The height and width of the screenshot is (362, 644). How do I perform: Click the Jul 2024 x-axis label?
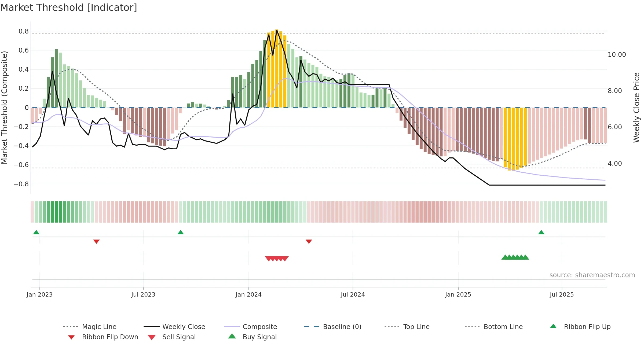pos(353,294)
